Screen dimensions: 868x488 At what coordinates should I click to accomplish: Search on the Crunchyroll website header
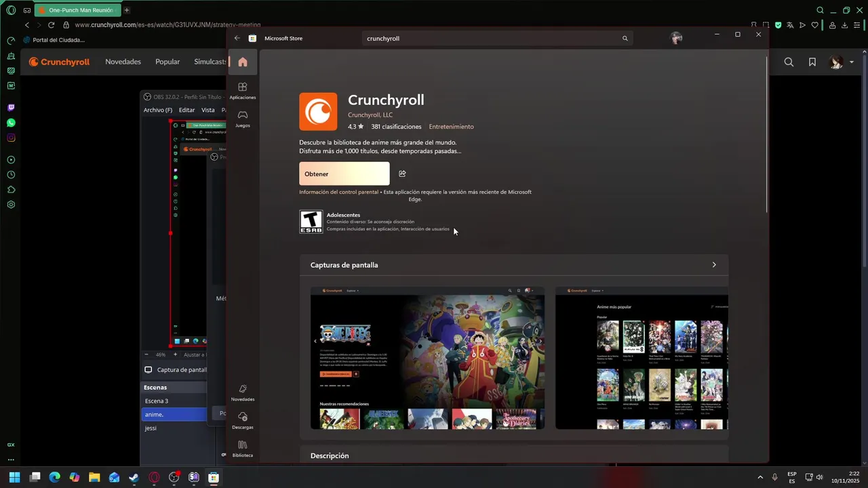pos(789,62)
